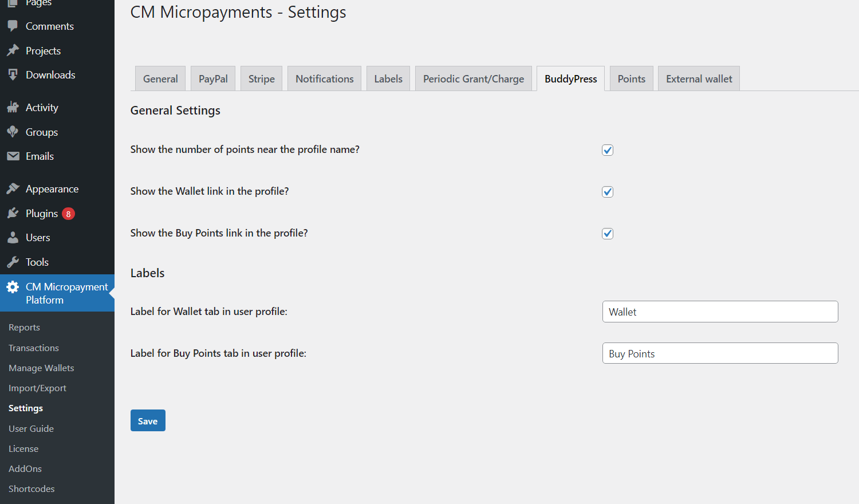Viewport: 859px width, 504px height.
Task: Click the Groups icon in sidebar
Action: 13,132
